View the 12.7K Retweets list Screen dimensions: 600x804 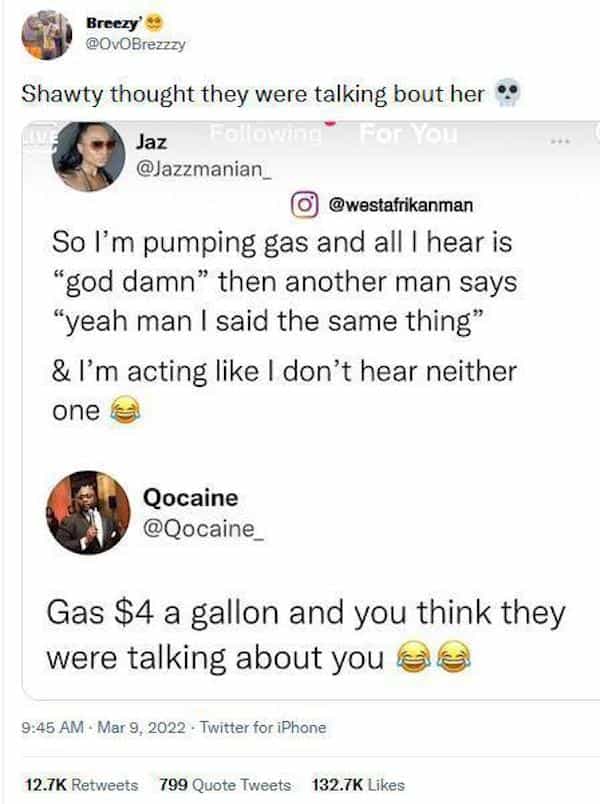(x=82, y=785)
